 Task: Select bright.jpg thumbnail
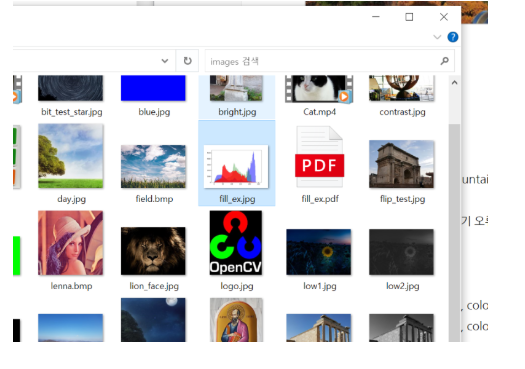236,88
